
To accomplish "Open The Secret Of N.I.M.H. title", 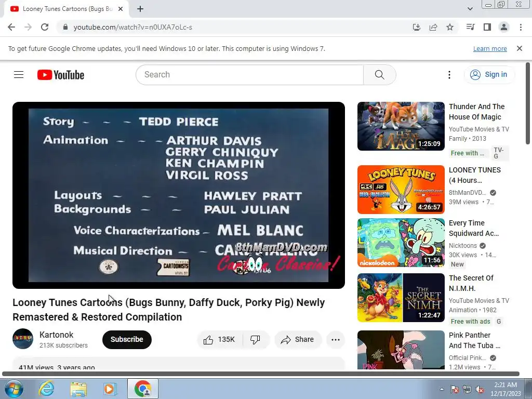I will click(471, 283).
